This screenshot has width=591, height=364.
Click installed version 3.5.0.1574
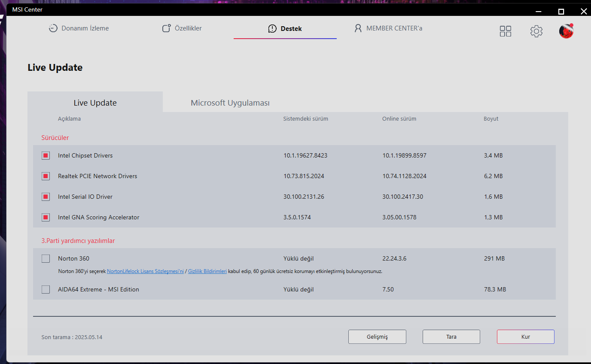pos(297,217)
